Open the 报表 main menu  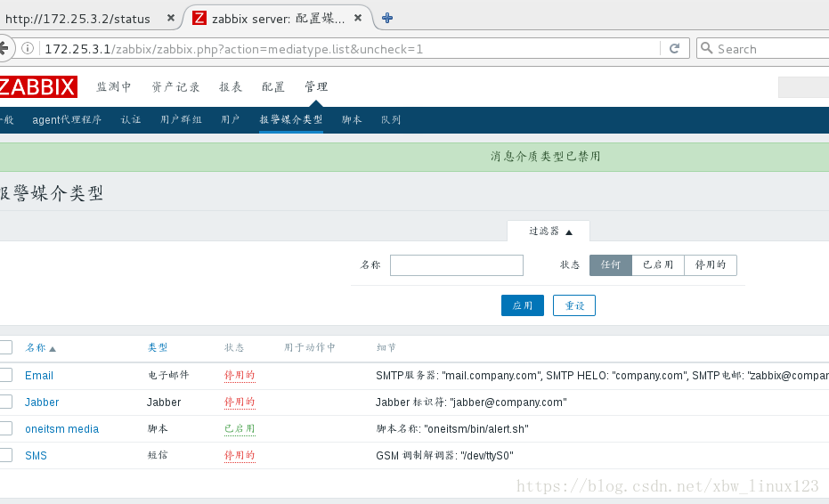click(x=231, y=86)
